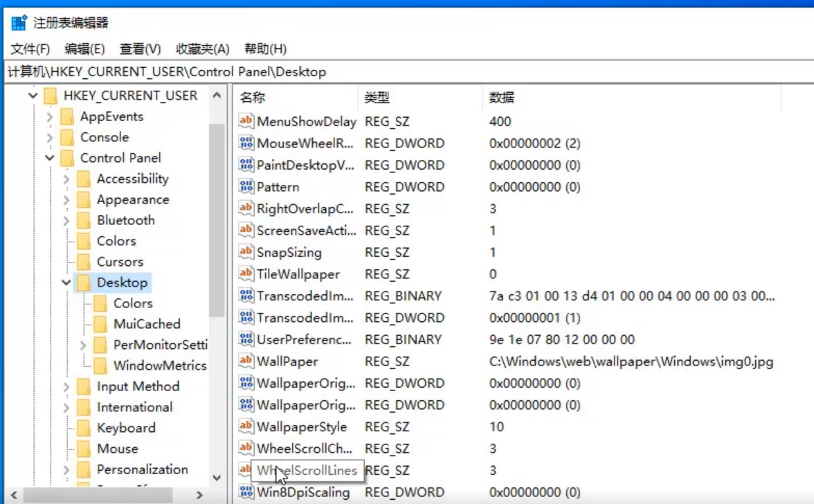Click the tree pane scroll-left arrow
814x504 pixels.
[x=14, y=495]
